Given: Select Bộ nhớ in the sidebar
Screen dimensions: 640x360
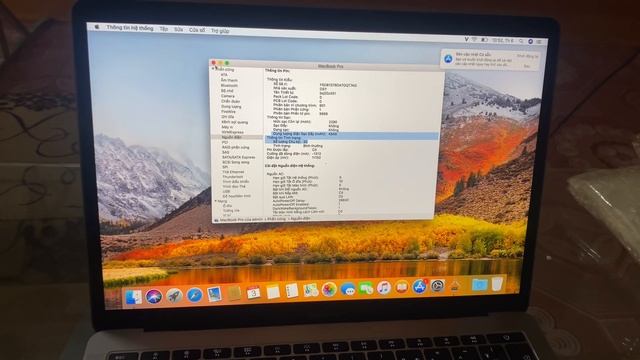Looking at the screenshot, I should click(x=227, y=91).
